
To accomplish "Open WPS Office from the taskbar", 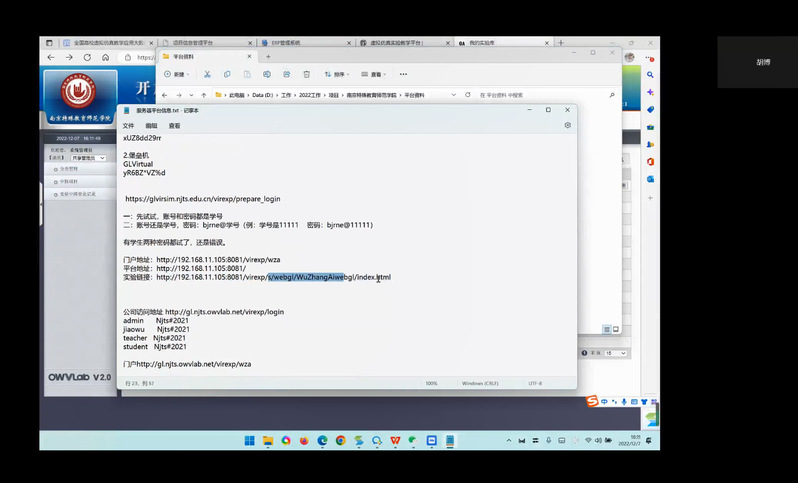I will (395, 440).
